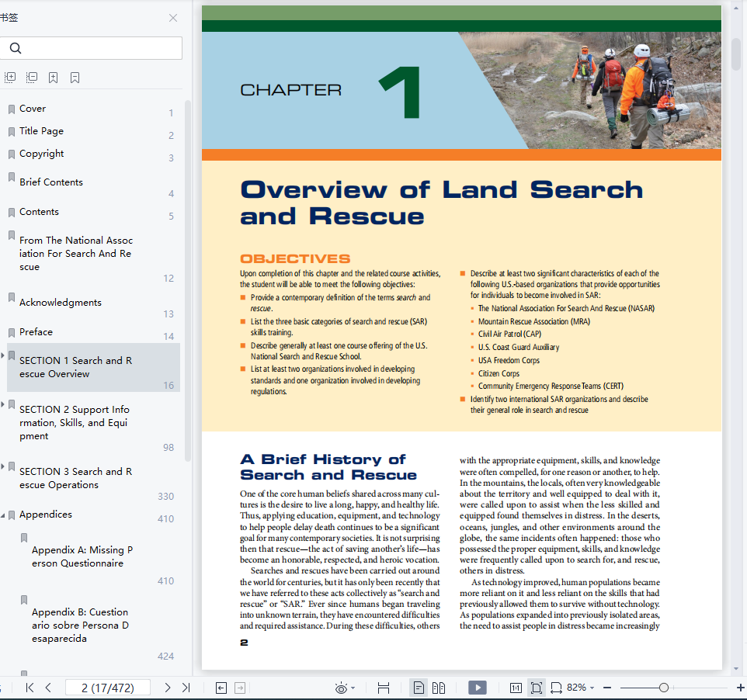Click the fit page icon
Image resolution: width=747 pixels, height=700 pixels.
click(537, 688)
